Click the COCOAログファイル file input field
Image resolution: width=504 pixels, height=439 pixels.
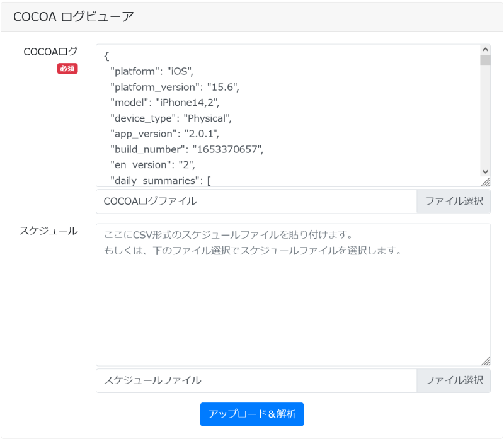(x=256, y=201)
